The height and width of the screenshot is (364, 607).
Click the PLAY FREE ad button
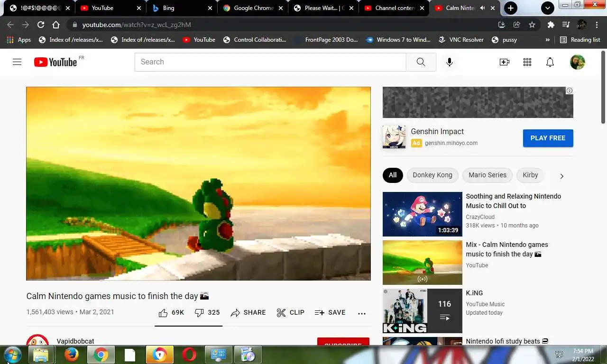coord(548,138)
